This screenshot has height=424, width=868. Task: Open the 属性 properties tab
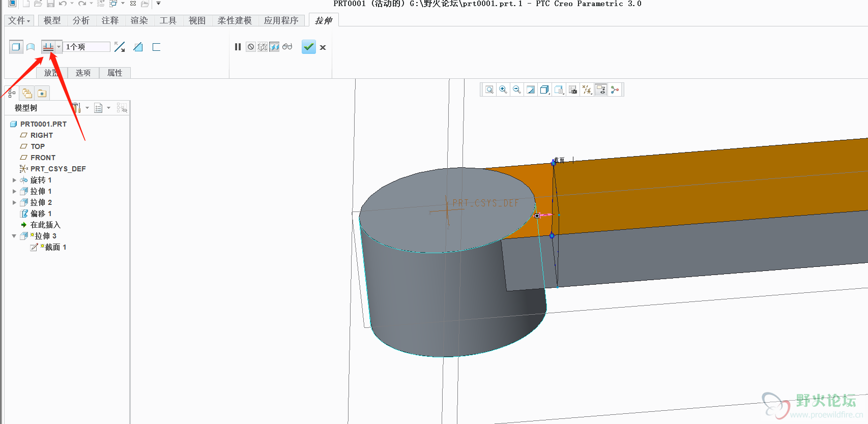point(114,73)
